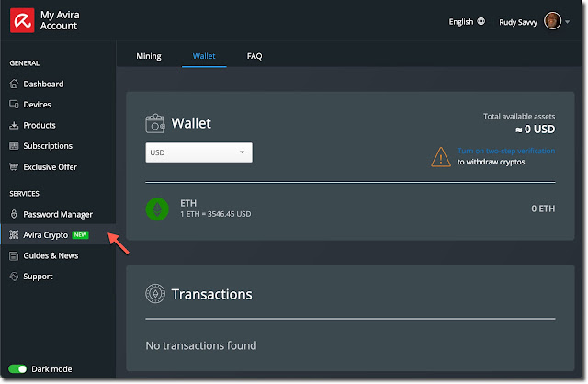The width and height of the screenshot is (588, 384).
Task: Click the Products download icon
Action: tap(14, 125)
